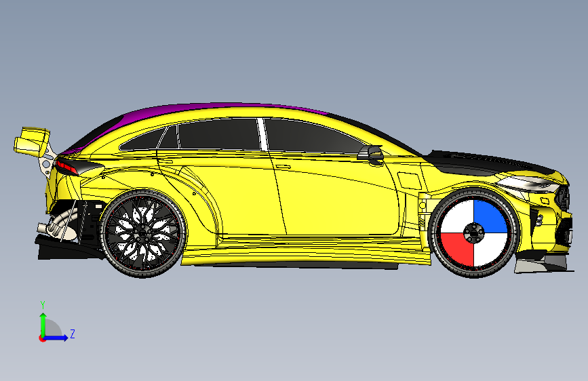Select the black center hub of the front wheel
The width and height of the screenshot is (588, 381).
click(474, 233)
